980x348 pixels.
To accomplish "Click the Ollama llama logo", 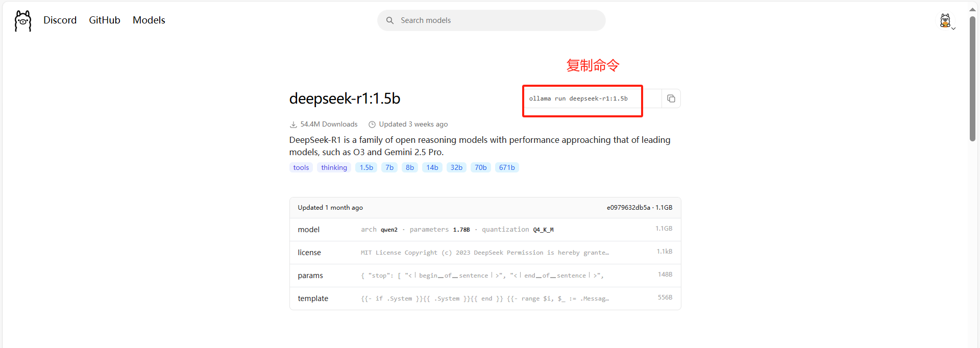I will tap(23, 20).
